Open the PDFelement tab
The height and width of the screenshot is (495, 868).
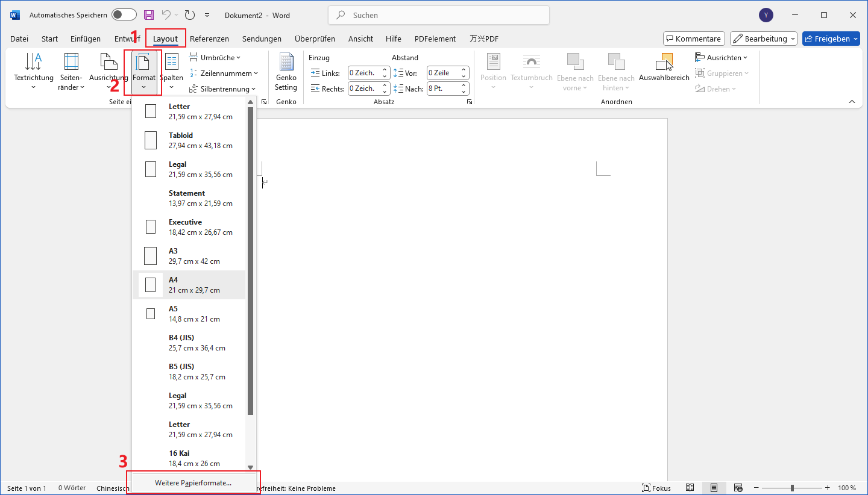point(435,39)
